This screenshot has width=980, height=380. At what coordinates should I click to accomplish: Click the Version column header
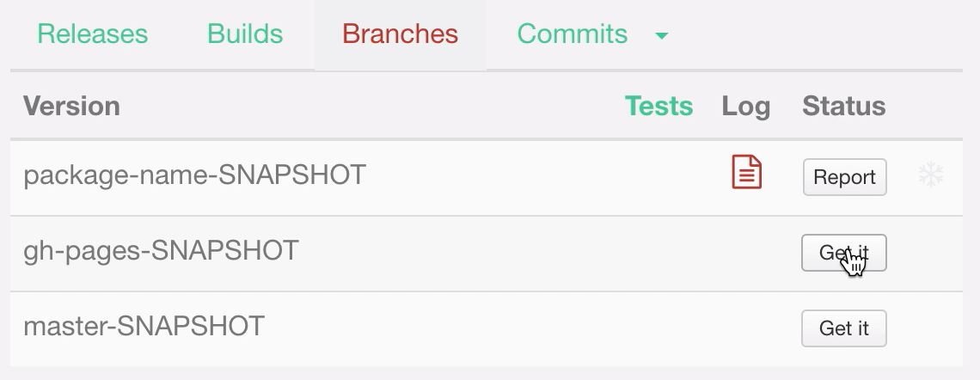(71, 106)
